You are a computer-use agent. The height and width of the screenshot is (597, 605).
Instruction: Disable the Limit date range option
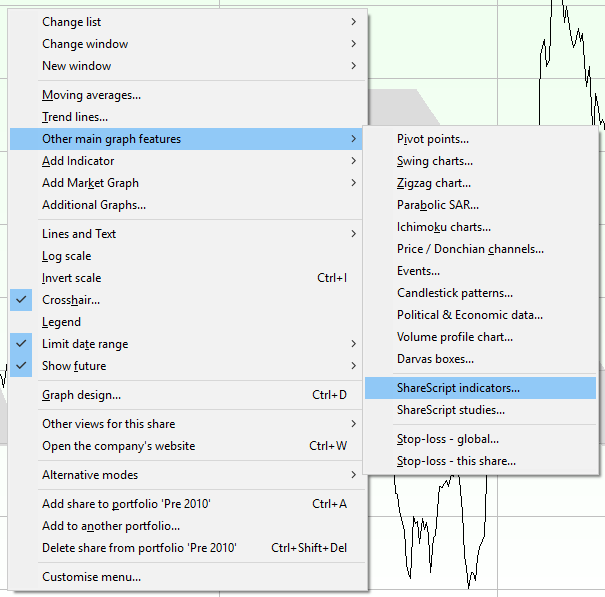84,344
